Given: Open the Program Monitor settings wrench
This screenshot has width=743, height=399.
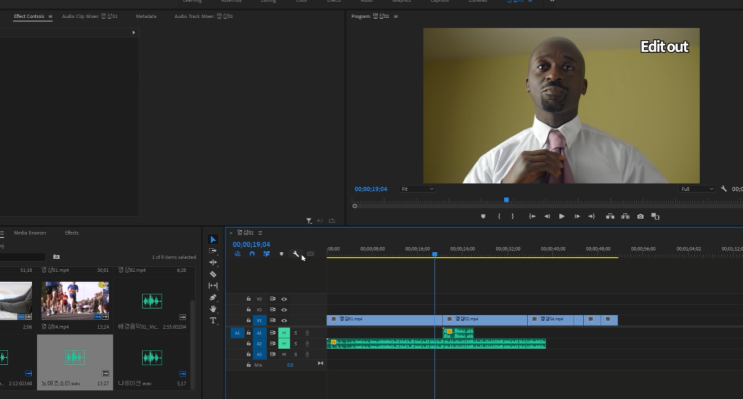Looking at the screenshot, I should [724, 189].
